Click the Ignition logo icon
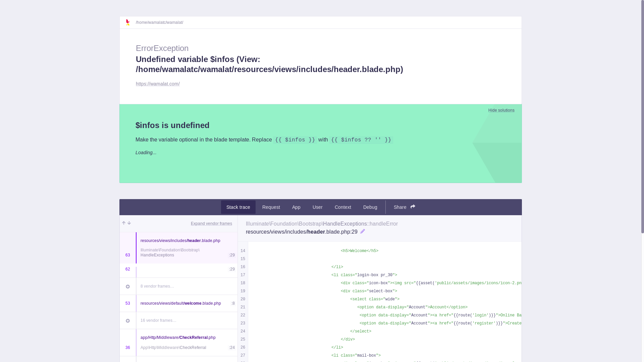 (x=127, y=22)
